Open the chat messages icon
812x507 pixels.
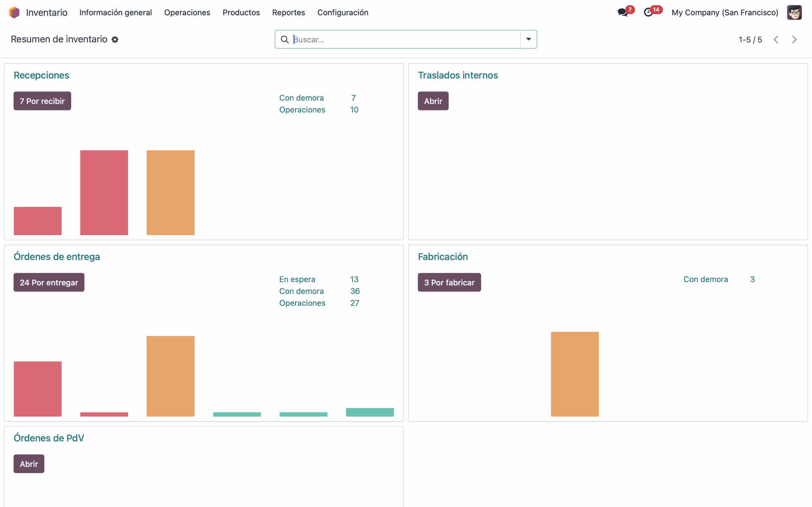point(622,13)
